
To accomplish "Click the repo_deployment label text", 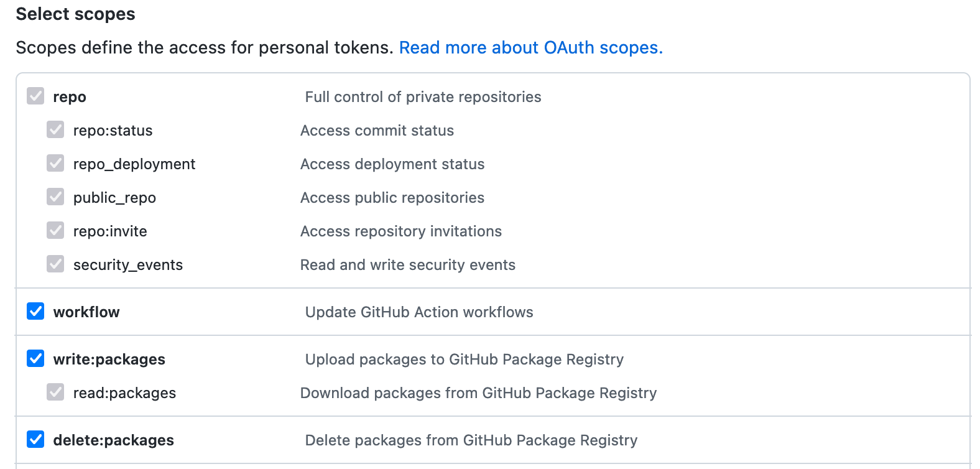I will [134, 164].
